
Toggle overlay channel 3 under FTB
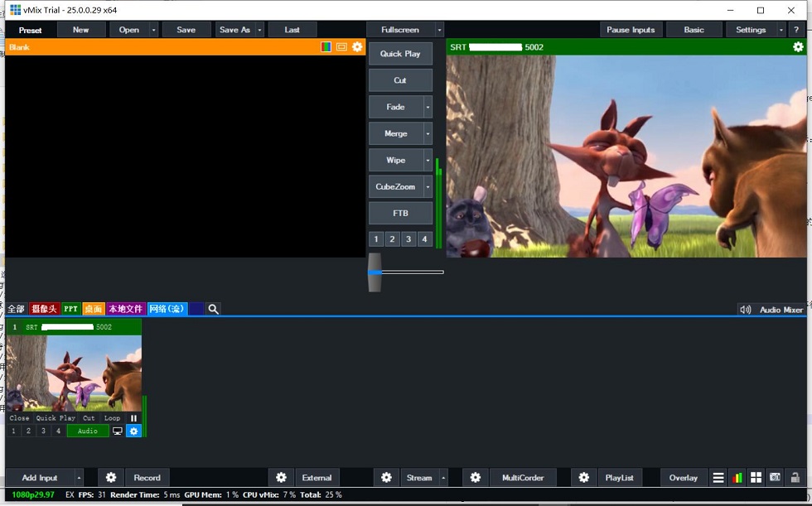click(408, 239)
